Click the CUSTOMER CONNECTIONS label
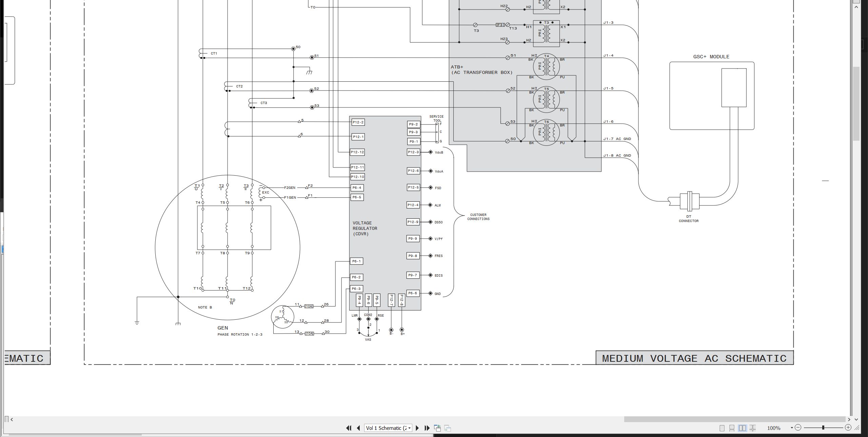Viewport: 868px width, 437px height. [478, 217]
